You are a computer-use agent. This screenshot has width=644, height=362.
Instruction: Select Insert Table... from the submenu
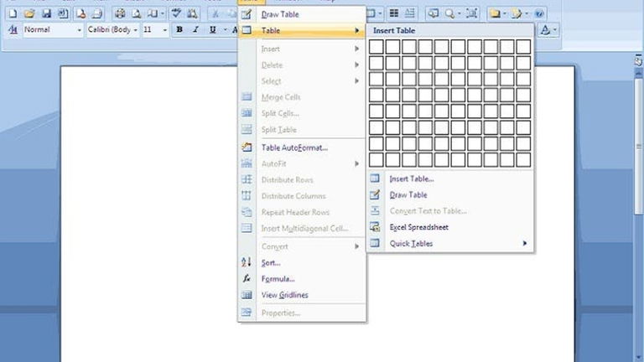click(411, 178)
